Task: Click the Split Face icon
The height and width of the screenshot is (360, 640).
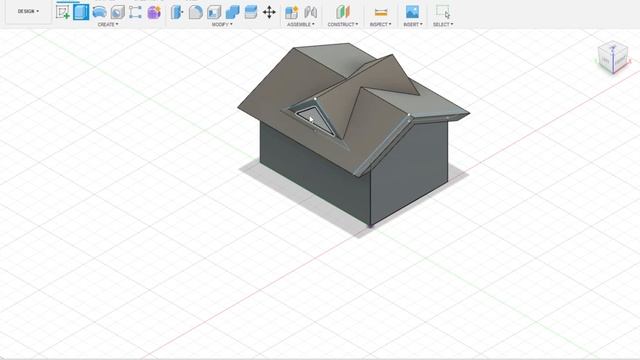Action: pos(251,12)
